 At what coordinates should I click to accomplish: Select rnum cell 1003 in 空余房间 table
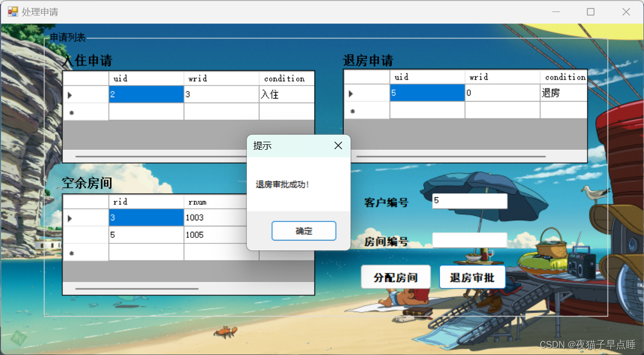click(x=221, y=217)
